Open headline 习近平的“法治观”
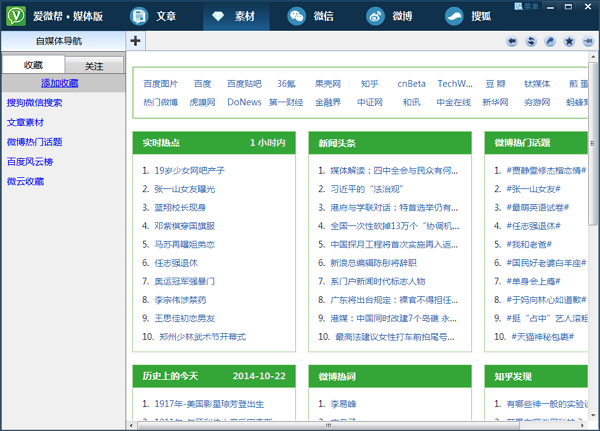The width and height of the screenshot is (600, 431). point(367,189)
